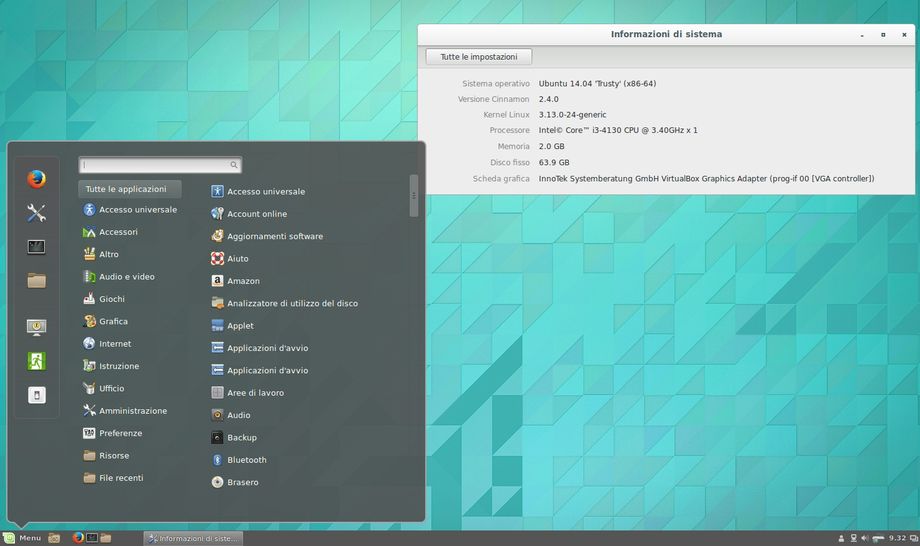
Task: Launch Brasero disc burner from application list
Action: point(242,482)
